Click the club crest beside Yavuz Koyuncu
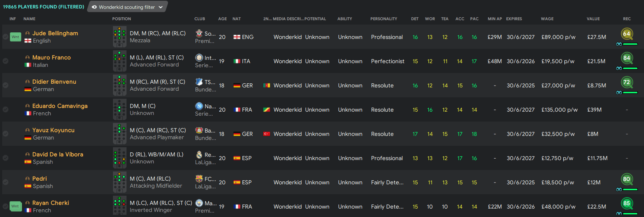 point(199,130)
